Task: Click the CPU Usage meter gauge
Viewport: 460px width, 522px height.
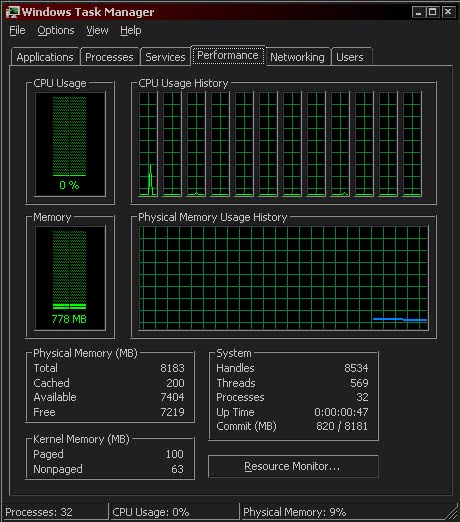Action: [70, 144]
